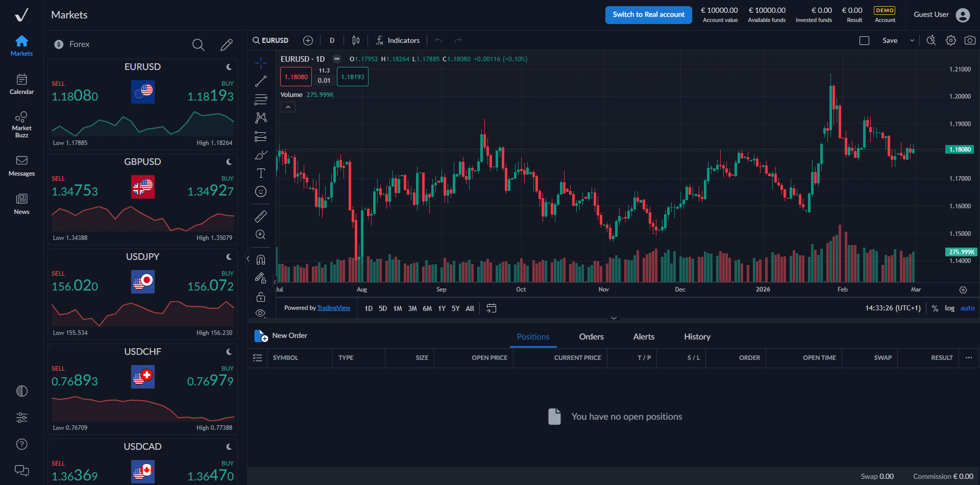Open the Orders tab
The height and width of the screenshot is (485, 980).
pyautogui.click(x=591, y=336)
